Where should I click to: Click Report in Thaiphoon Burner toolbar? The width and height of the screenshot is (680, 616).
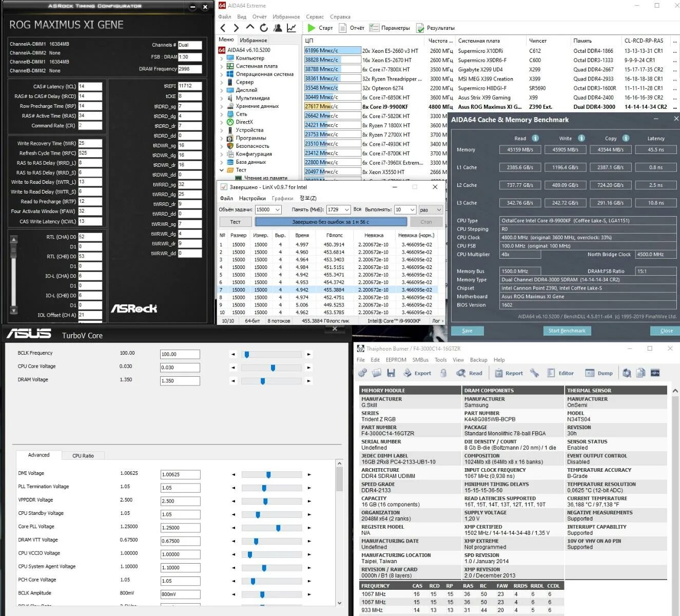(509, 373)
